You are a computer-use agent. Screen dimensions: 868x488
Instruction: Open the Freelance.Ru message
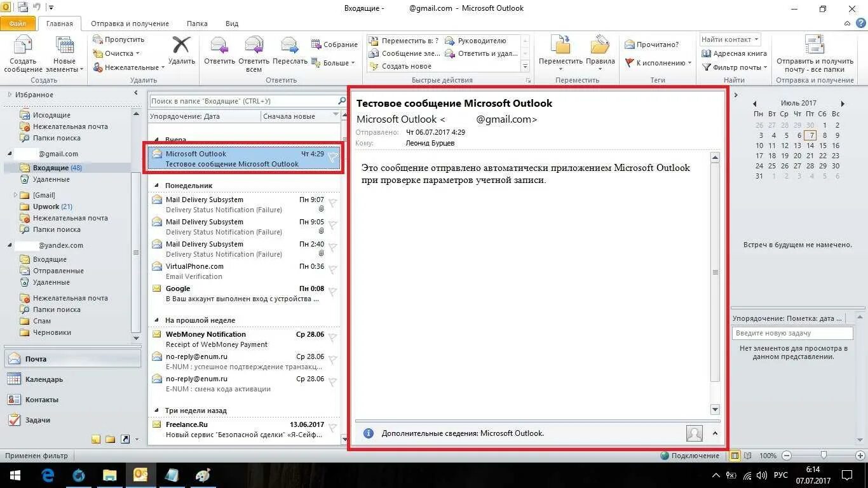[245, 430]
